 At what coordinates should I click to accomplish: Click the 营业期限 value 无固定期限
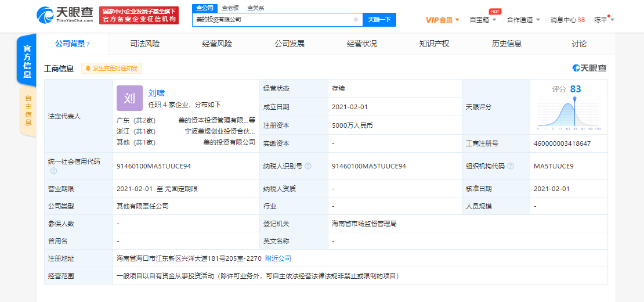click(x=181, y=189)
